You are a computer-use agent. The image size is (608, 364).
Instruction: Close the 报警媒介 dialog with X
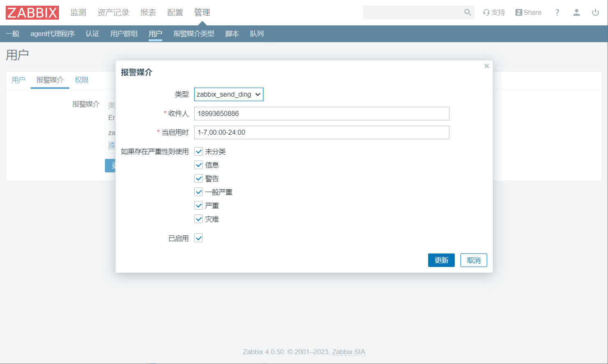[486, 66]
